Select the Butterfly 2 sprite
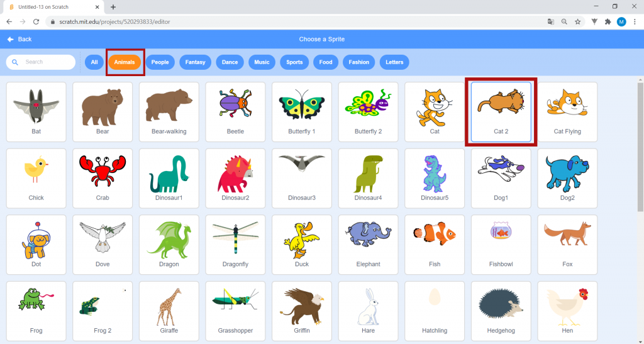This screenshot has height=344, width=644. [x=369, y=112]
